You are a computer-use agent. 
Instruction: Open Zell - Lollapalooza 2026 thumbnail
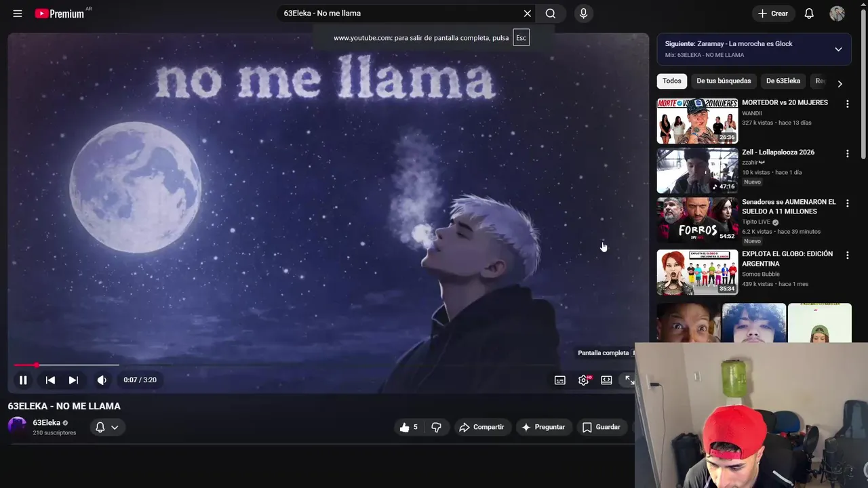click(x=697, y=171)
